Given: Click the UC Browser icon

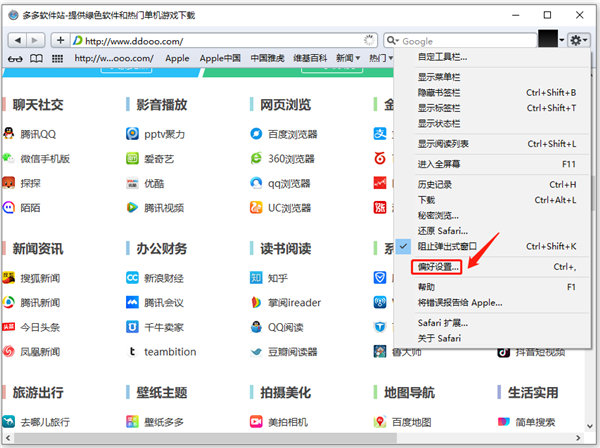Looking at the screenshot, I should coord(256,207).
